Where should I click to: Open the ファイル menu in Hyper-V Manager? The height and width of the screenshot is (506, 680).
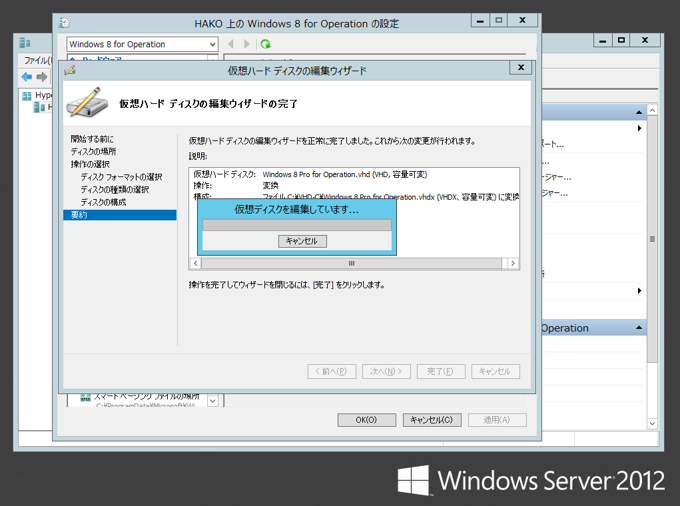(x=37, y=60)
